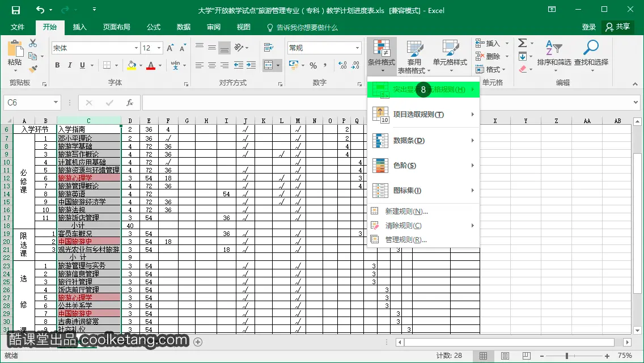
Task: Open 数据条 data bars menu item
Action: [423, 141]
